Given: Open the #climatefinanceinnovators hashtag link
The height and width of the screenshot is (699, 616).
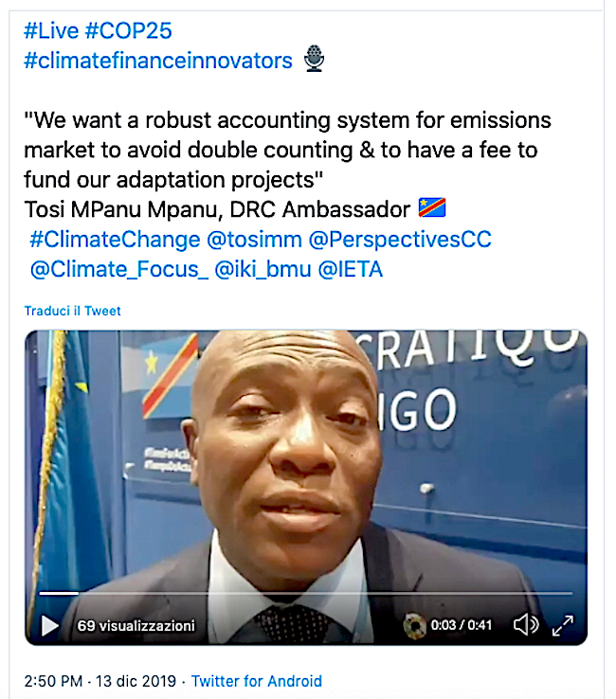Looking at the screenshot, I should click(x=158, y=61).
